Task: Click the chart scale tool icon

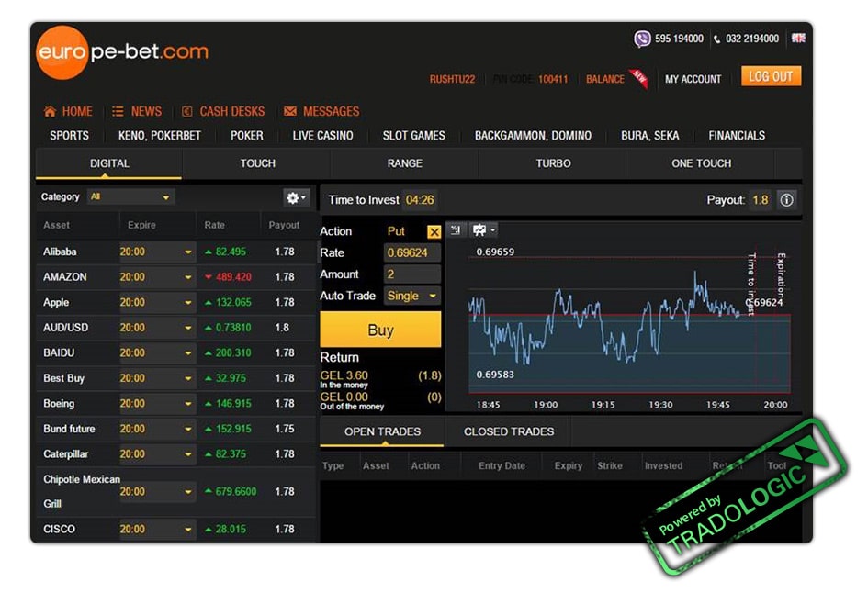Action: coord(457,229)
